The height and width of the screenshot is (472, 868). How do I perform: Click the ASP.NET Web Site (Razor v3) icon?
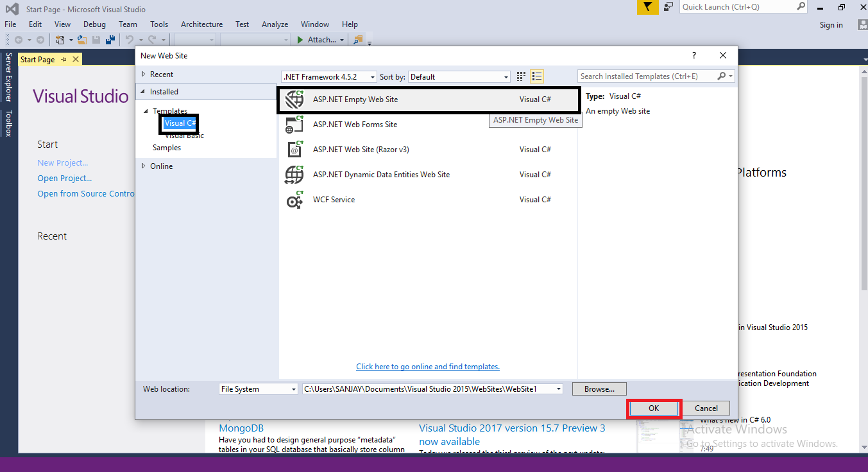(294, 150)
